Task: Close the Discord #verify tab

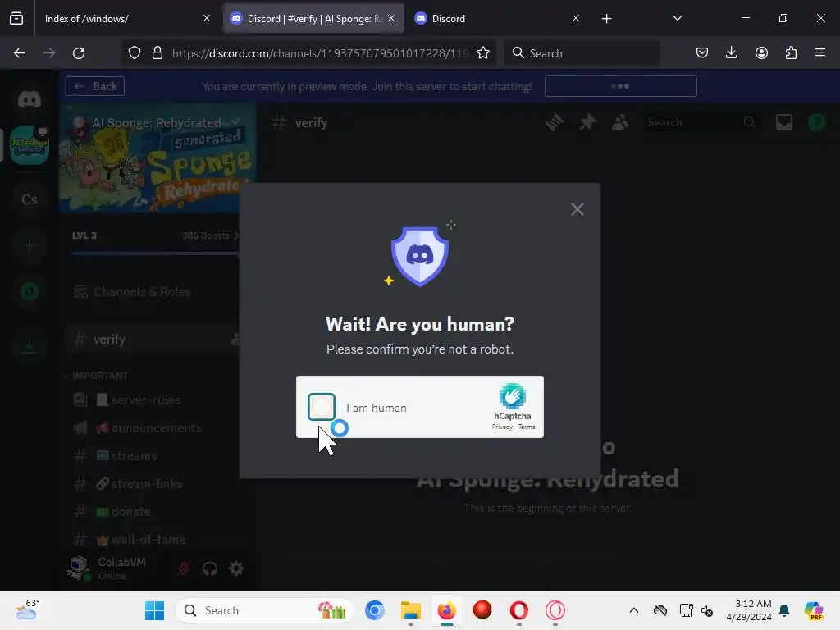Action: 391,18
